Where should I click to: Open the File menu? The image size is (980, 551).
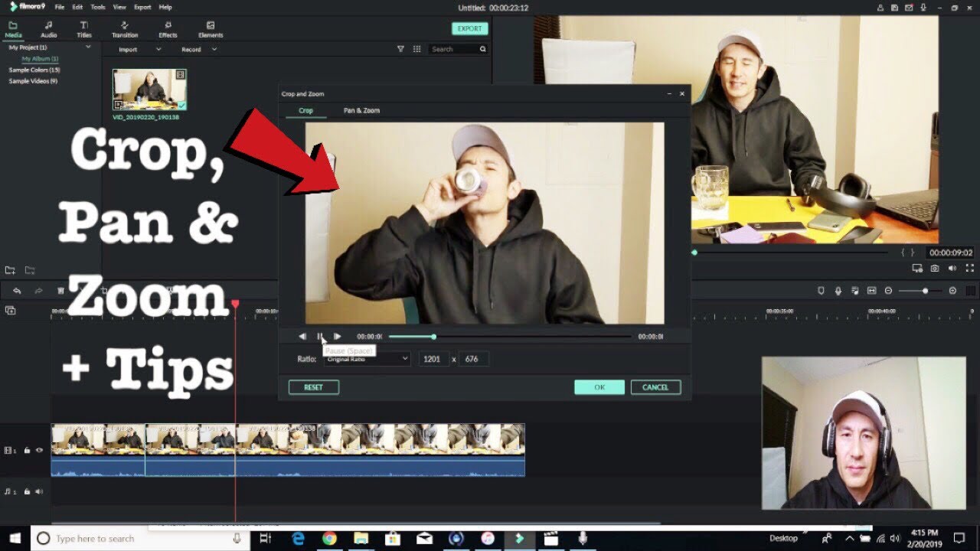(59, 7)
